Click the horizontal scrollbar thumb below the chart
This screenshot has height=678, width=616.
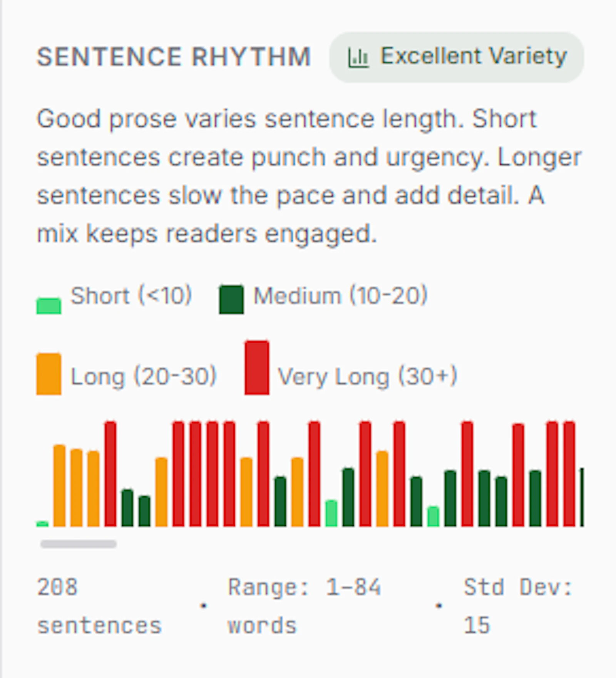(x=79, y=544)
